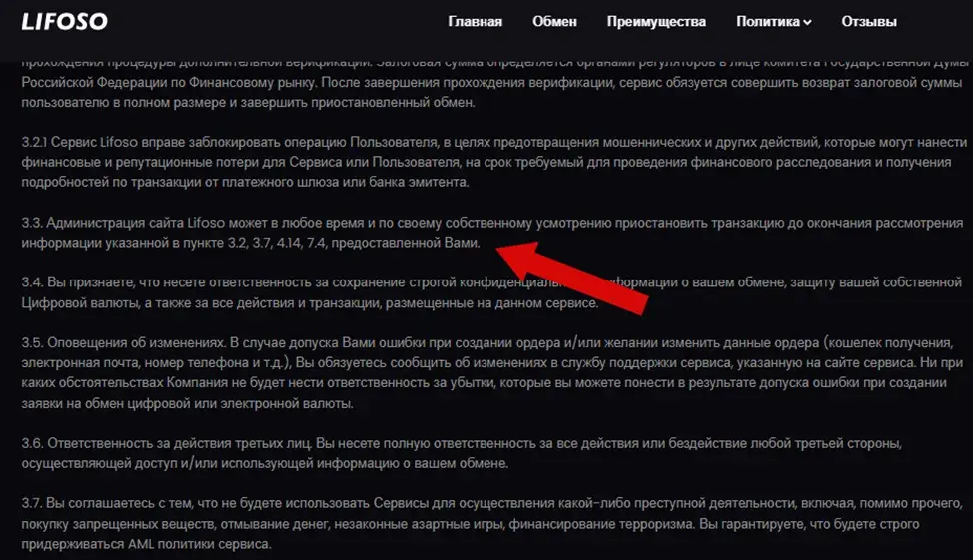Expand the chevron next to Политика

[x=807, y=22]
